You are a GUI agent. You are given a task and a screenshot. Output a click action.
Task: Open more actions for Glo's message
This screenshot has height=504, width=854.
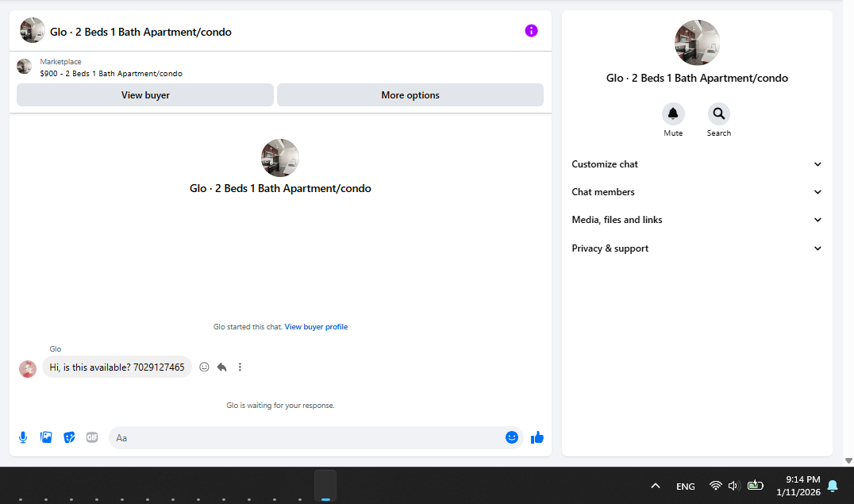pos(240,367)
